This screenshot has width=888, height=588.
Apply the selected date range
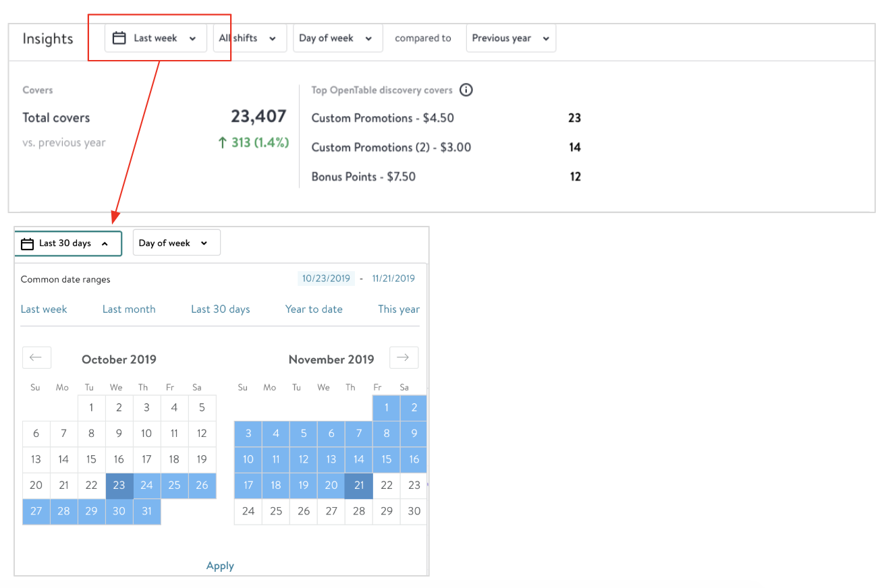click(220, 566)
